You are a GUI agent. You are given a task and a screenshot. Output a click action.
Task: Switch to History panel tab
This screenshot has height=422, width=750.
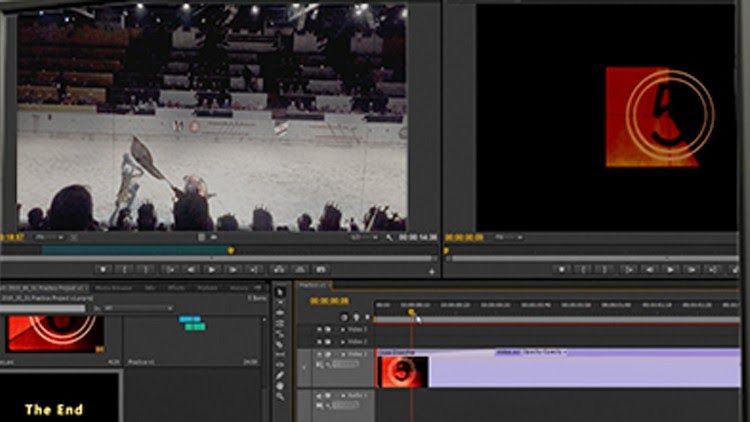point(238,288)
